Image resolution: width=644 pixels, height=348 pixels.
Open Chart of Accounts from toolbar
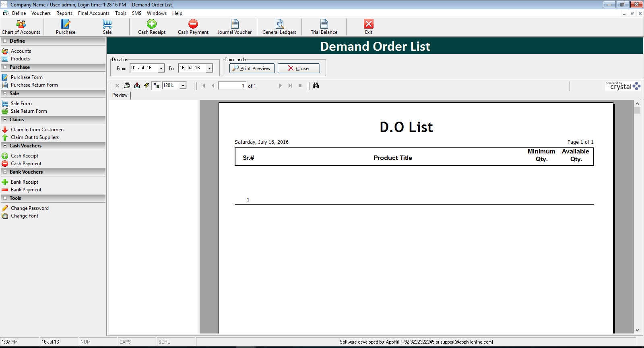[21, 27]
